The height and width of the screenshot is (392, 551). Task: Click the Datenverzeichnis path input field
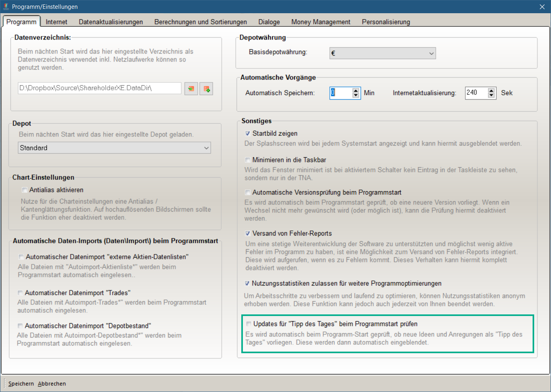pyautogui.click(x=99, y=88)
